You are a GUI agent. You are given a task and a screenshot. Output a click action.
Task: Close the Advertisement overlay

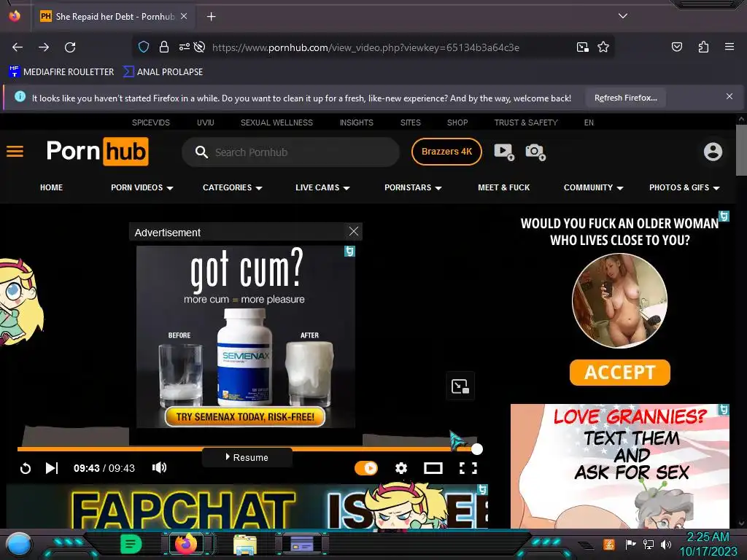point(354,231)
